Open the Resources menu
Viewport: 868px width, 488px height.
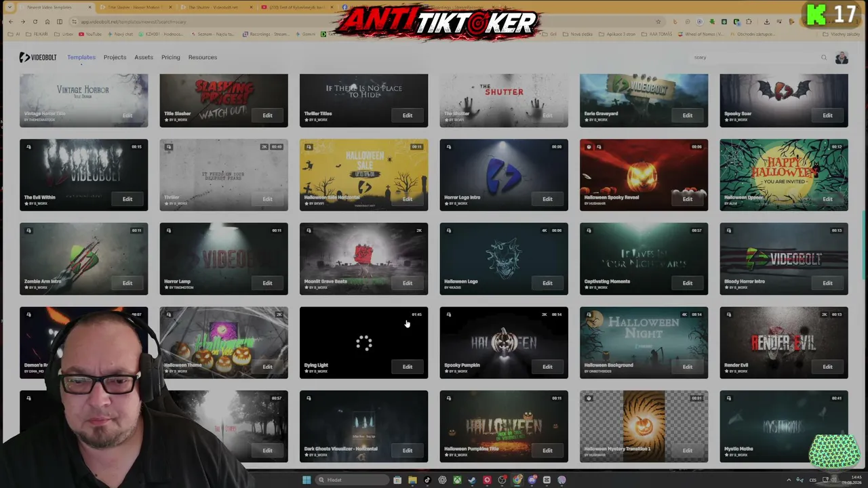203,58
